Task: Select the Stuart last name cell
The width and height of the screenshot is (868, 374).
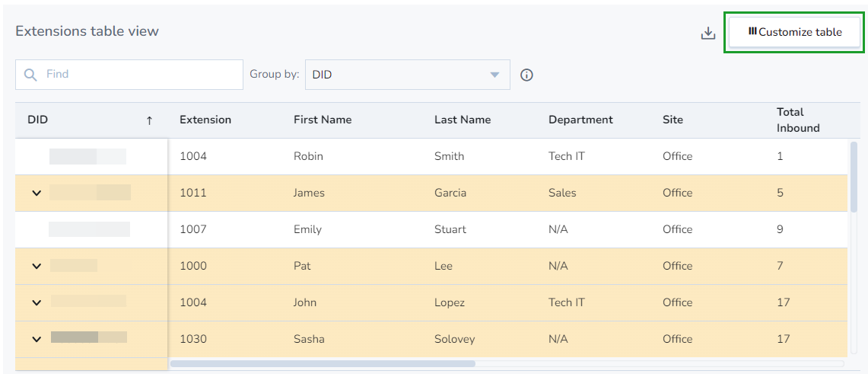Action: click(x=450, y=229)
